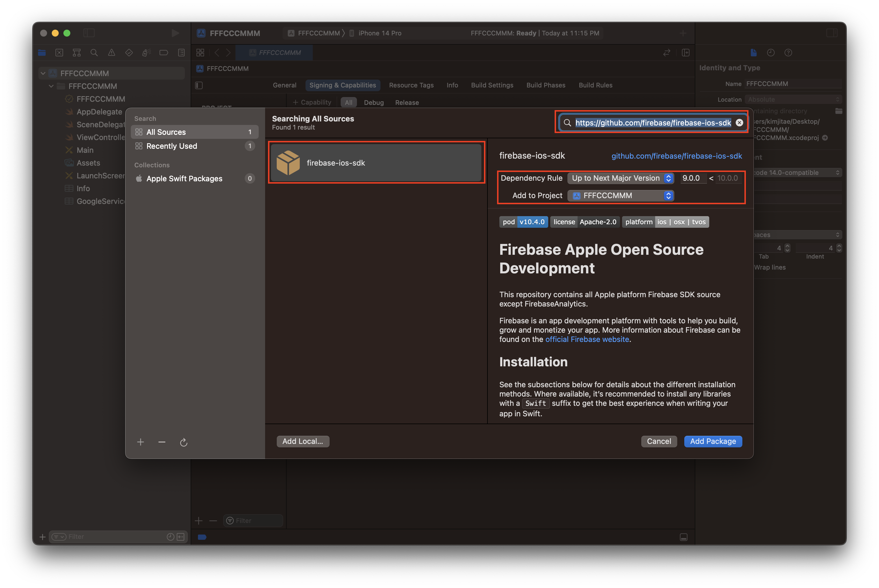879x588 pixels.
Task: Show the File inspector icon
Action: coord(754,53)
